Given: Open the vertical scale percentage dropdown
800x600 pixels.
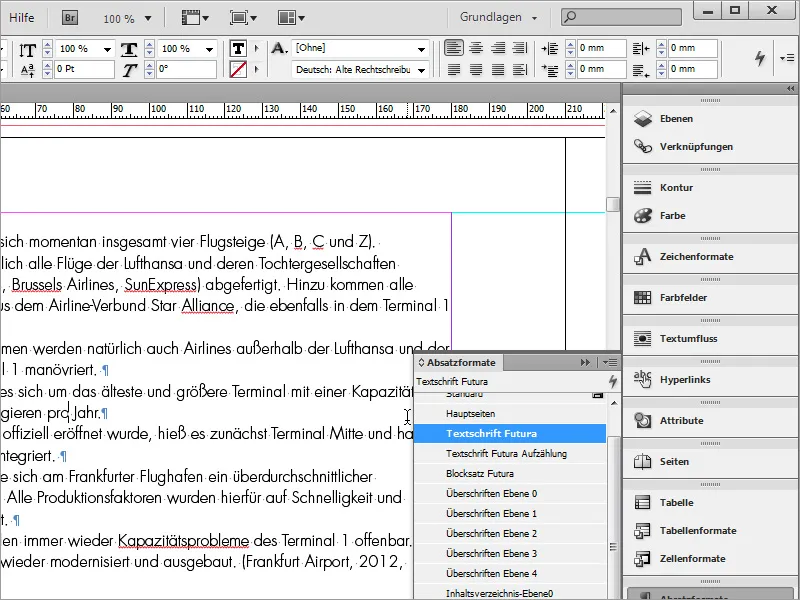Looking at the screenshot, I should coord(107,49).
